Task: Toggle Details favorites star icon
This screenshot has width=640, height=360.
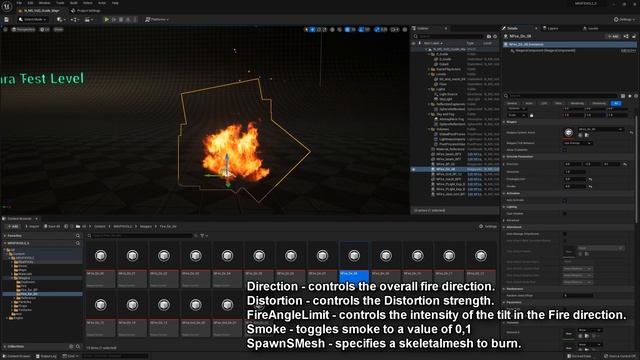Action: (630, 96)
